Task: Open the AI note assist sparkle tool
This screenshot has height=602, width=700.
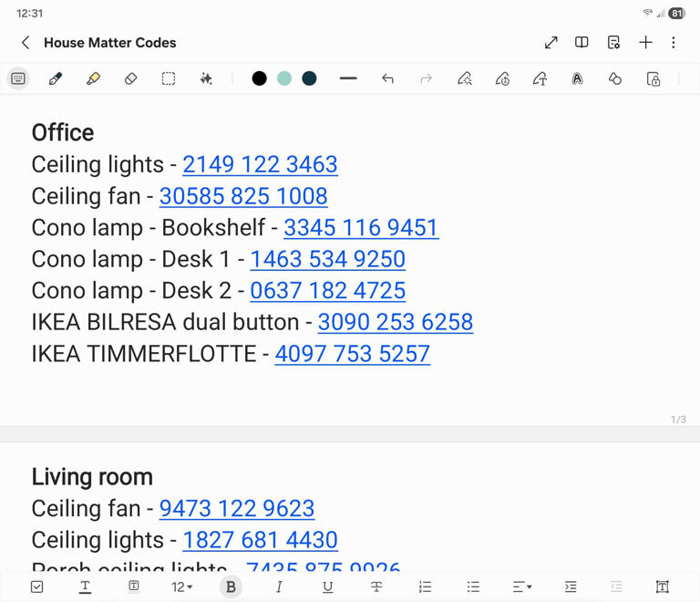Action: point(206,79)
